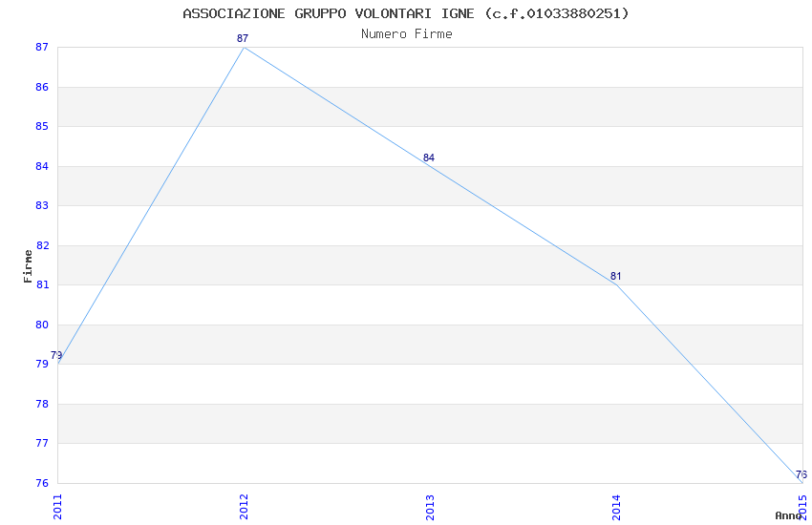Click the 2012 x-axis year label

tap(244, 507)
